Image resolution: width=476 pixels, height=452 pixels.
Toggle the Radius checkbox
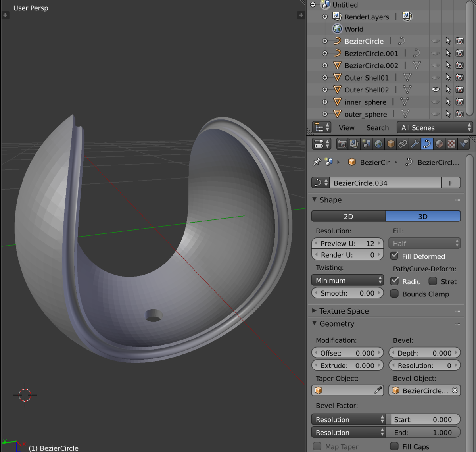(394, 281)
